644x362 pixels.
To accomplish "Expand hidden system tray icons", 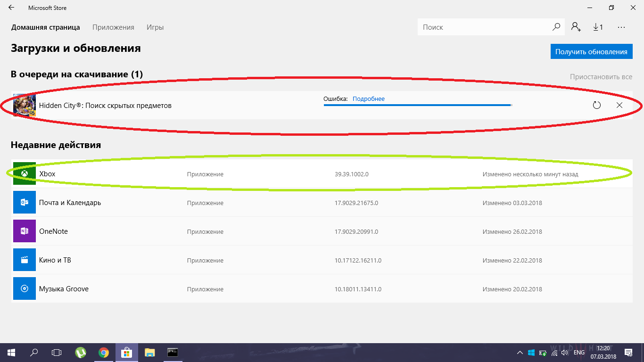I will coord(520,353).
